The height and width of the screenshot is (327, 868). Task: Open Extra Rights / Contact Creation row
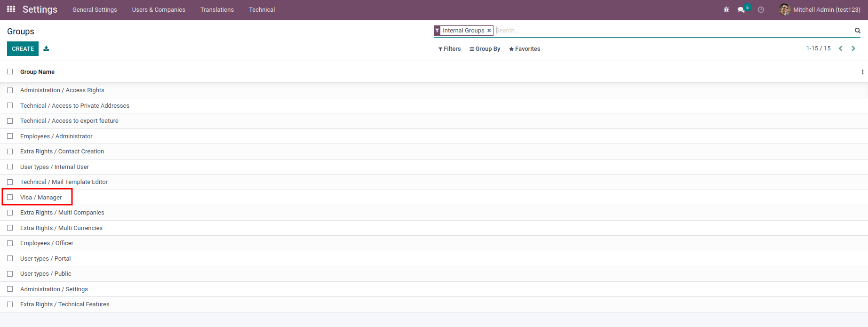pyautogui.click(x=62, y=152)
